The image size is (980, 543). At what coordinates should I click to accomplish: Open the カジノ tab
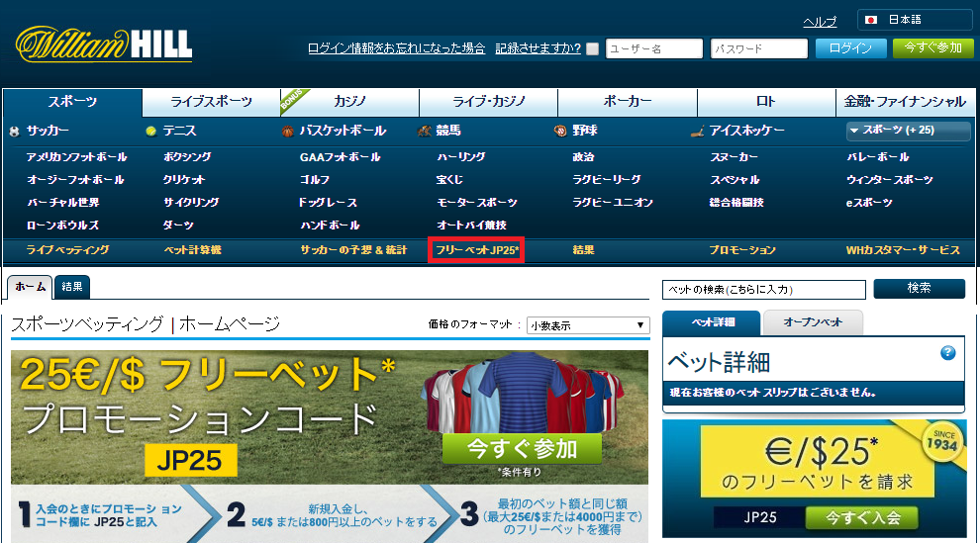[350, 102]
